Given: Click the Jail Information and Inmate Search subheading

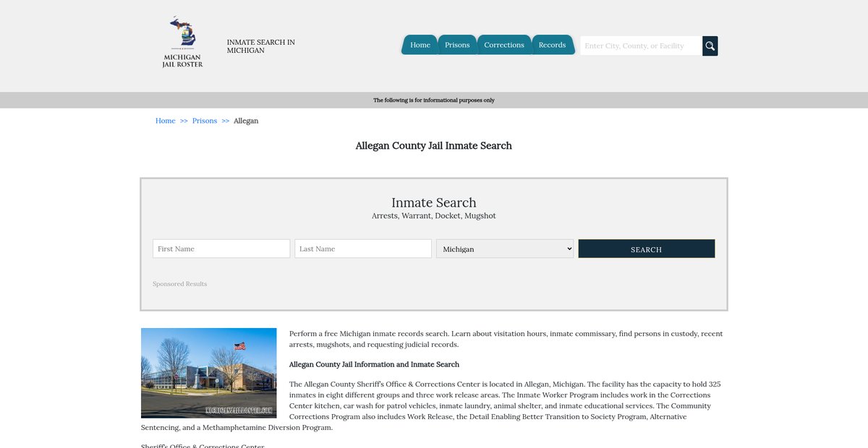Looking at the screenshot, I should pyautogui.click(x=374, y=364).
